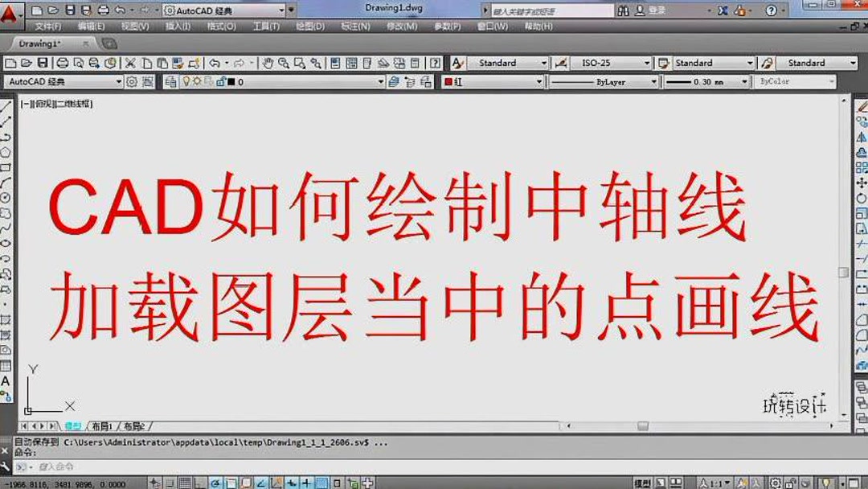The width and height of the screenshot is (868, 489).
Task: Open the 绘图(D) menu
Action: [309, 26]
